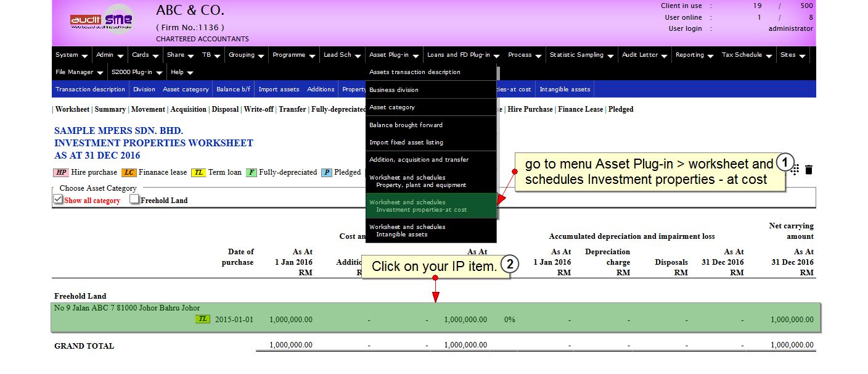Click the TL tag on asset row
This screenshot has width=868, height=374.
point(202,319)
